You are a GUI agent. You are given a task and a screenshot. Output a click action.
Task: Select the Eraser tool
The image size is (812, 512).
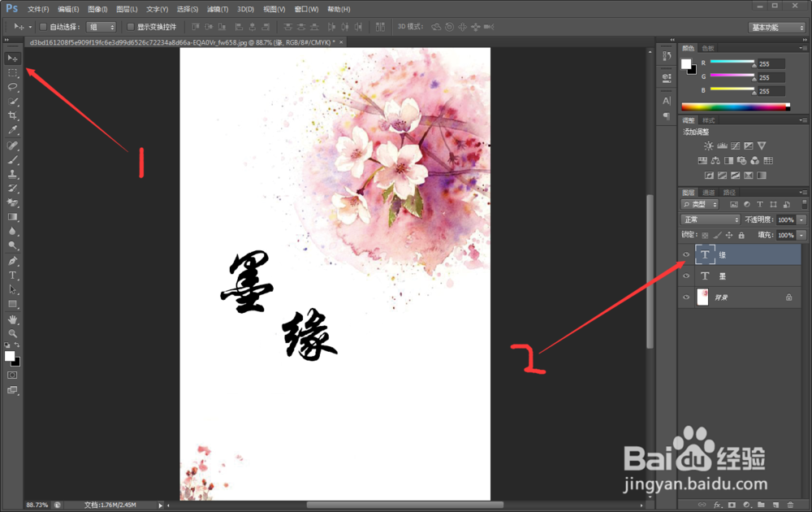pos(12,202)
